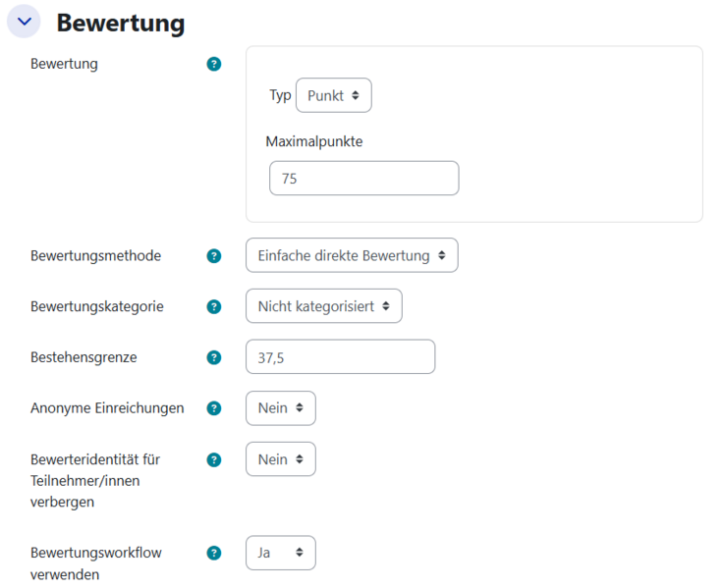Click the Bewertungsmethode label text
The image size is (721, 588).
96,255
